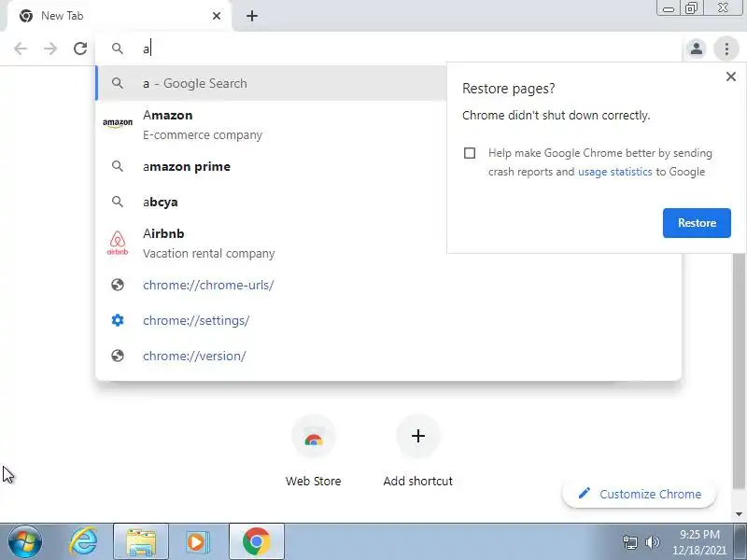The image size is (747, 560).
Task: Click the page vertical scrollbar
Action: (x=739, y=371)
